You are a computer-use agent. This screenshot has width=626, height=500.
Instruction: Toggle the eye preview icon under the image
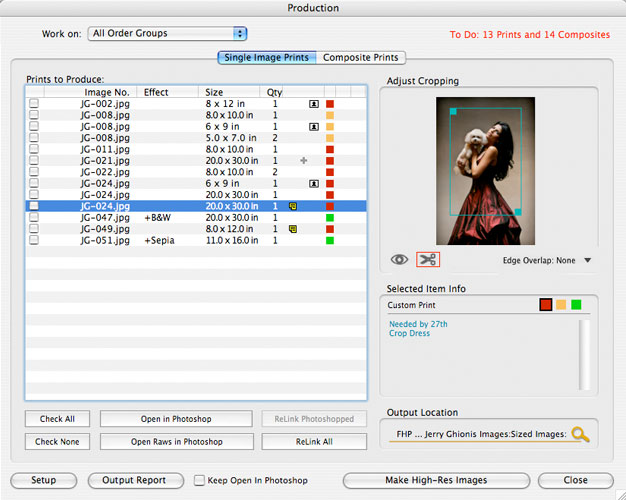coord(400,260)
